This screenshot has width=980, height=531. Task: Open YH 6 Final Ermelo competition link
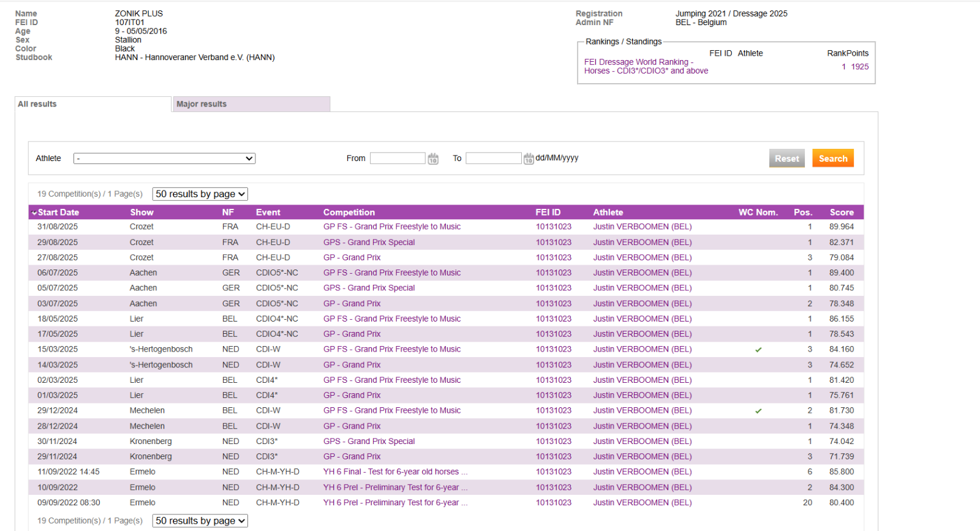(395, 472)
